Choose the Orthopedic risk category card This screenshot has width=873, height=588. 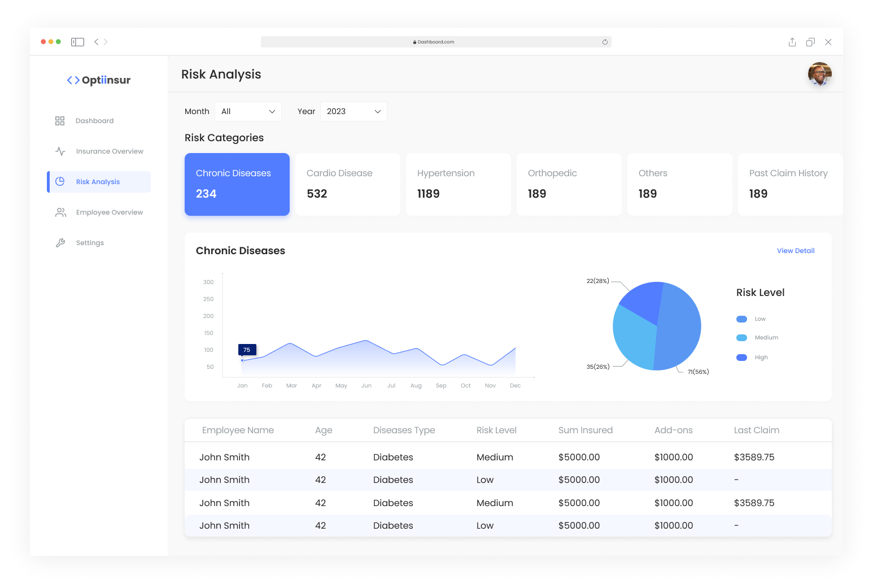[x=569, y=184]
